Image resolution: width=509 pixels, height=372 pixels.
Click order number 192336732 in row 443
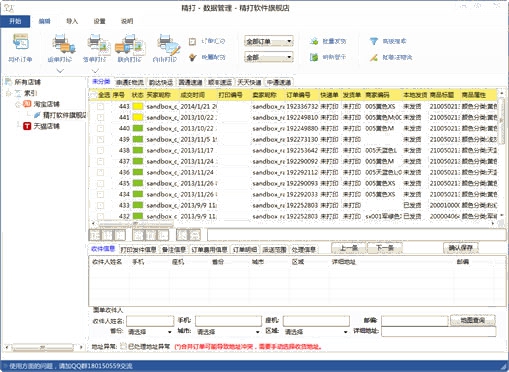[x=302, y=107]
